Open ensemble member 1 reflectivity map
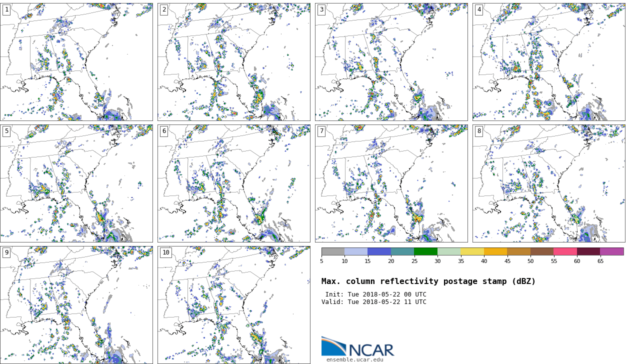The height and width of the screenshot is (364, 630). point(76,62)
